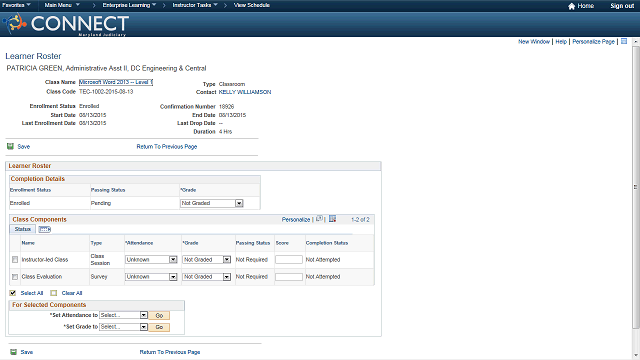Screen dimensions: 640x360
Task: Click confirmation number 18926
Action: (227, 107)
